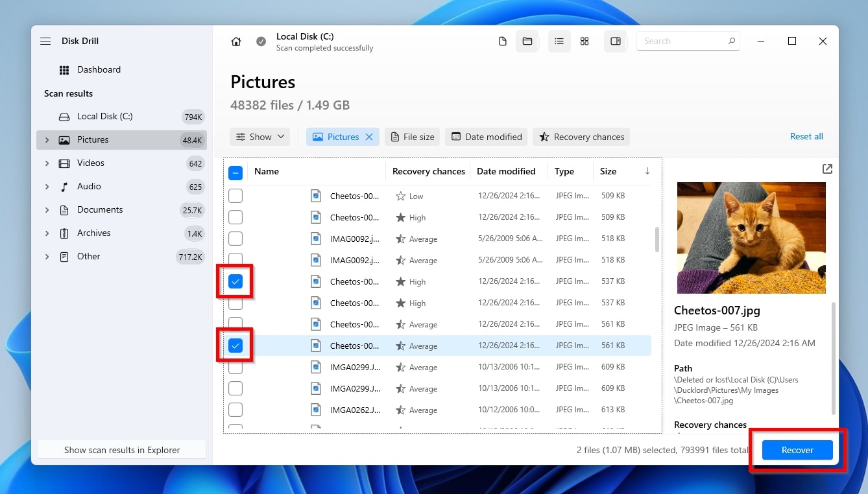Switch to list view layout
This screenshot has width=868, height=494.
(x=559, y=41)
